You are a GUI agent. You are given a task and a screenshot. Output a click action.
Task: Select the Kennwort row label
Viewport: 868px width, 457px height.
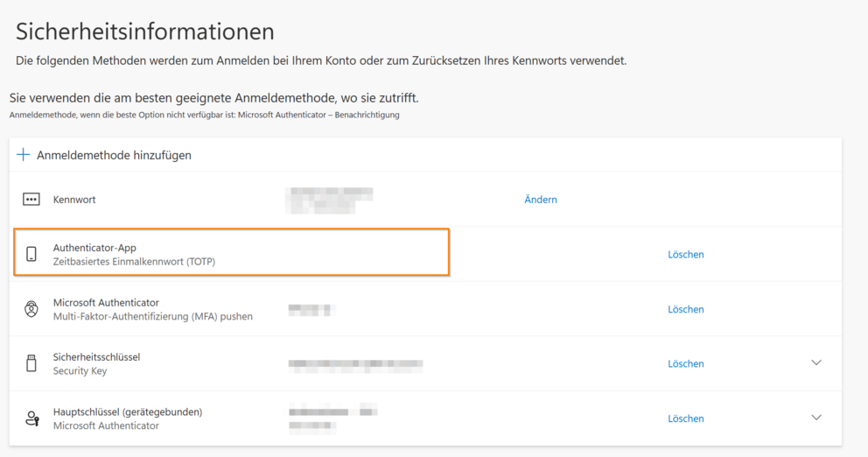74,200
